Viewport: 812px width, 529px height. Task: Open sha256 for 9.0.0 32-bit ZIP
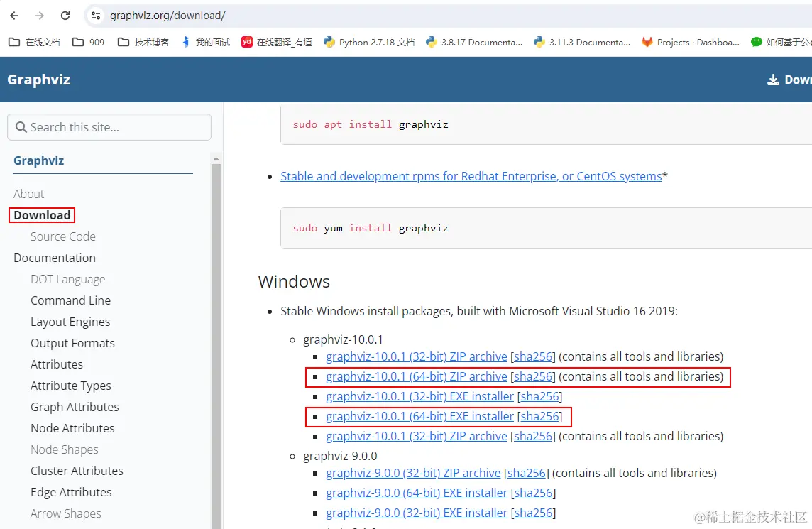[x=527, y=473]
